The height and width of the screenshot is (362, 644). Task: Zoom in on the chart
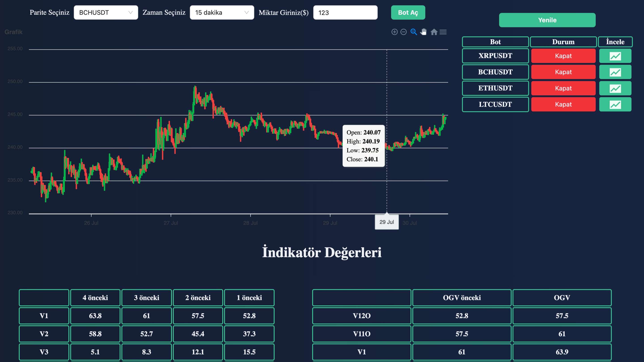(x=394, y=32)
